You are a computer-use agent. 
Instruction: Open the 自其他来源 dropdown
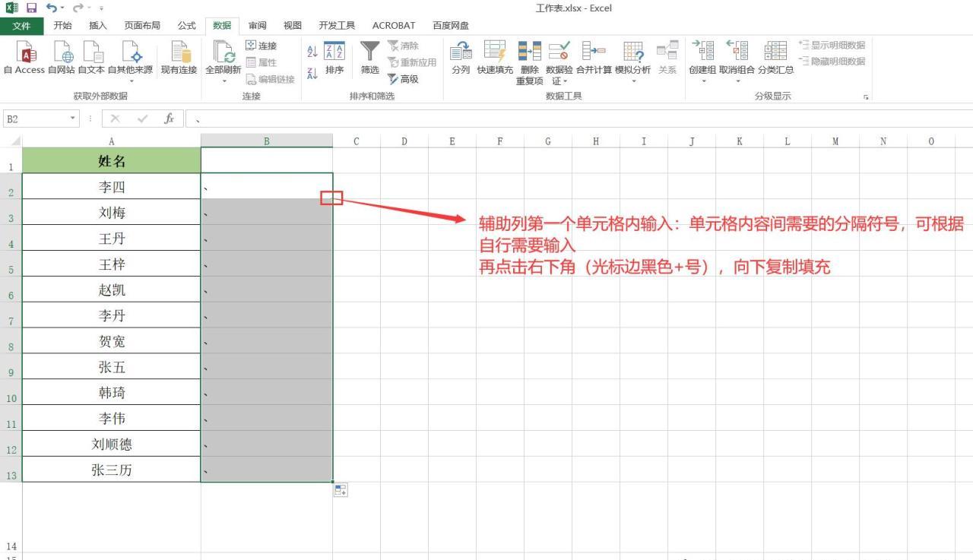coord(130,80)
